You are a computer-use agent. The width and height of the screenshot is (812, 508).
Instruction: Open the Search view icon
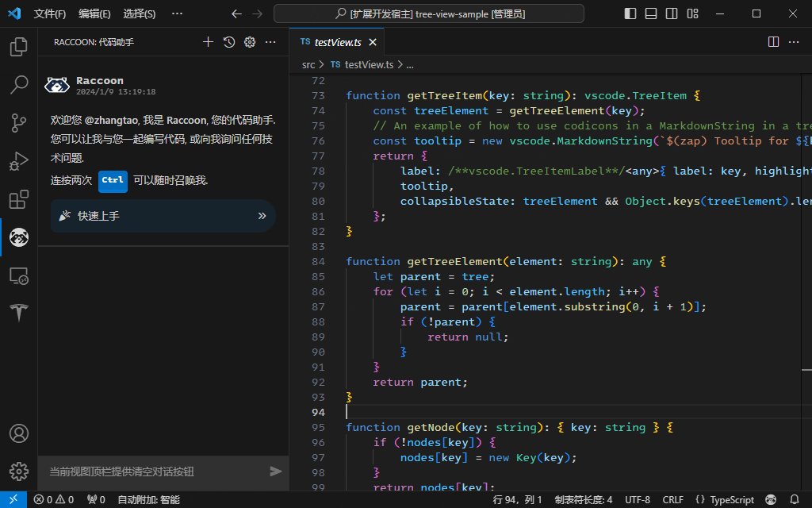(x=18, y=85)
